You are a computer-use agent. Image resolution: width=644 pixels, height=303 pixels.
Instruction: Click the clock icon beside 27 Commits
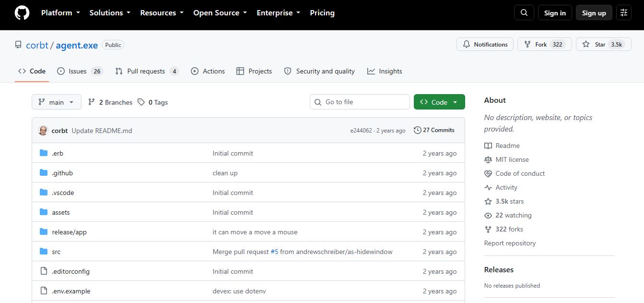(x=417, y=130)
